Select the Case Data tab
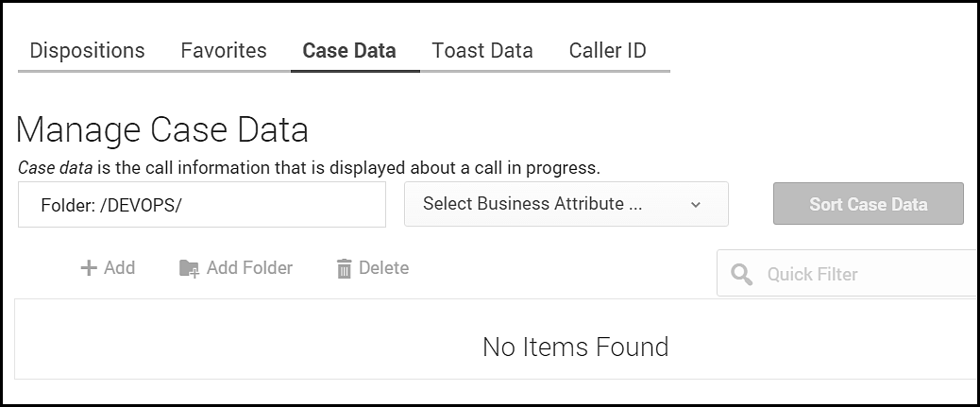980x407 pixels. [349, 51]
